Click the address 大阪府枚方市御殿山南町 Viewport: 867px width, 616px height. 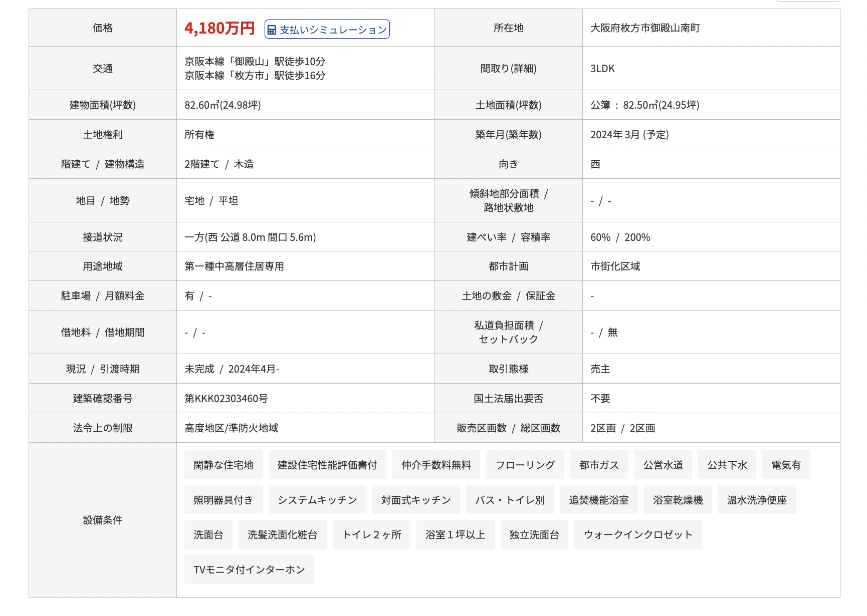tap(645, 28)
